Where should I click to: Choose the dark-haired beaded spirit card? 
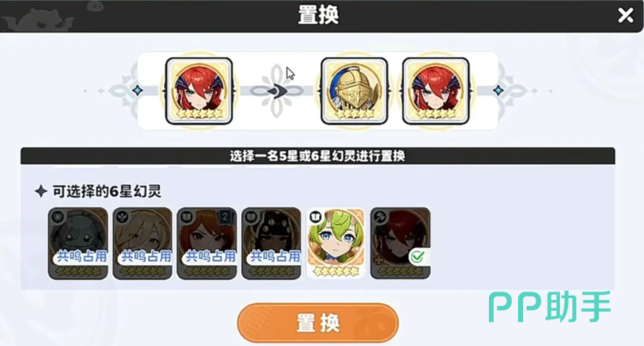(272, 244)
